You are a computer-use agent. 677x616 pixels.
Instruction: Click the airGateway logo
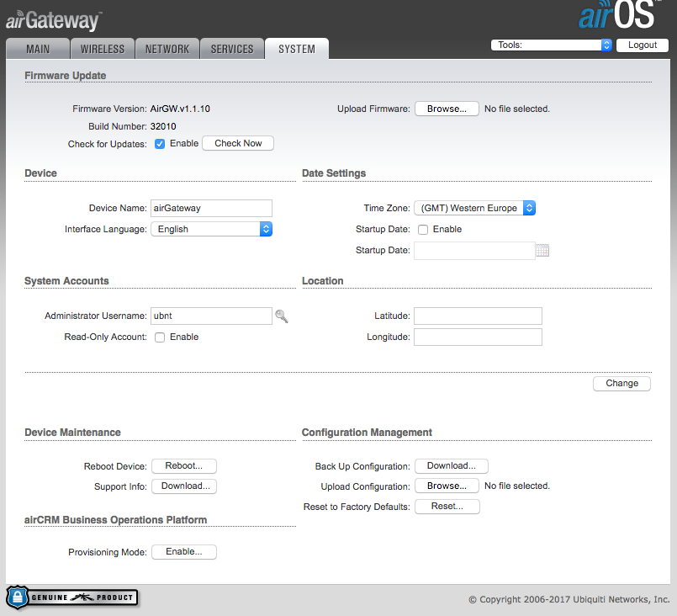point(54,20)
